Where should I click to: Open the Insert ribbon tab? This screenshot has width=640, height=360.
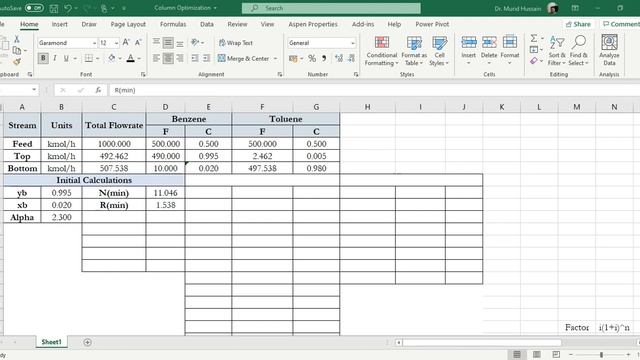point(60,24)
